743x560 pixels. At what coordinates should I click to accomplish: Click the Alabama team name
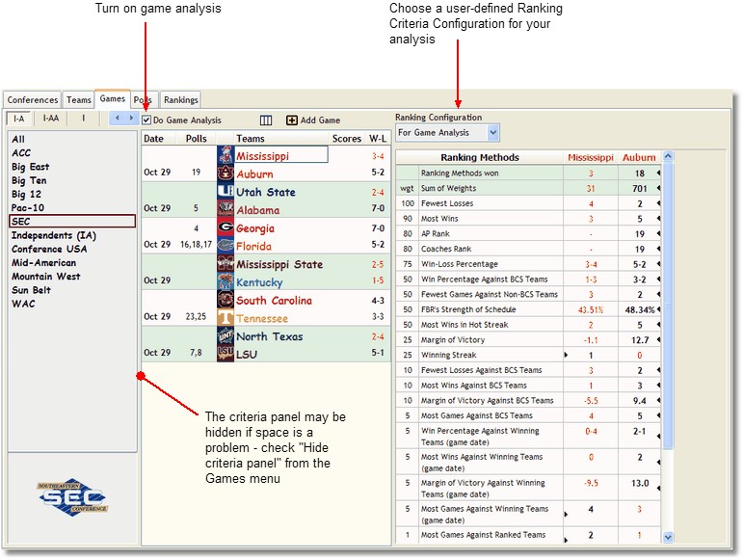pos(257,210)
